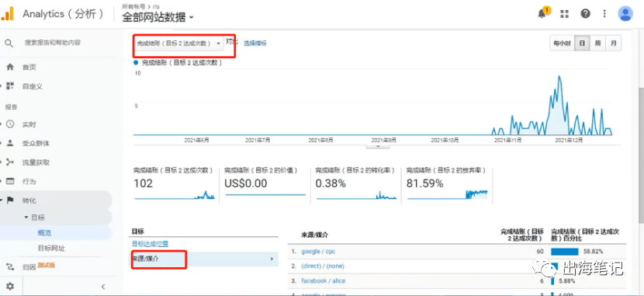Click the 5.88% percentage value

click(566, 281)
